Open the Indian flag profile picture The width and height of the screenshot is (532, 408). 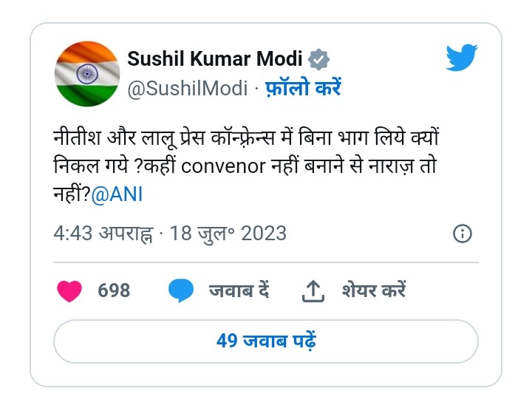pos(87,74)
